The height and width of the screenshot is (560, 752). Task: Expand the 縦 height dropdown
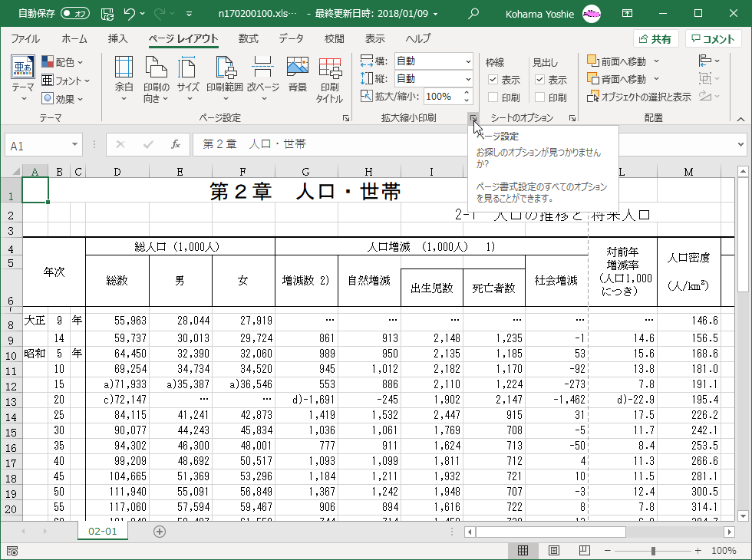tap(468, 79)
